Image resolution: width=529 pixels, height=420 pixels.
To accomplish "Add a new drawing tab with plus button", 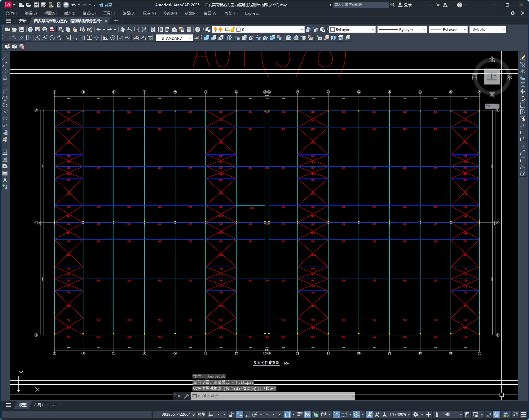I will coord(116,21).
